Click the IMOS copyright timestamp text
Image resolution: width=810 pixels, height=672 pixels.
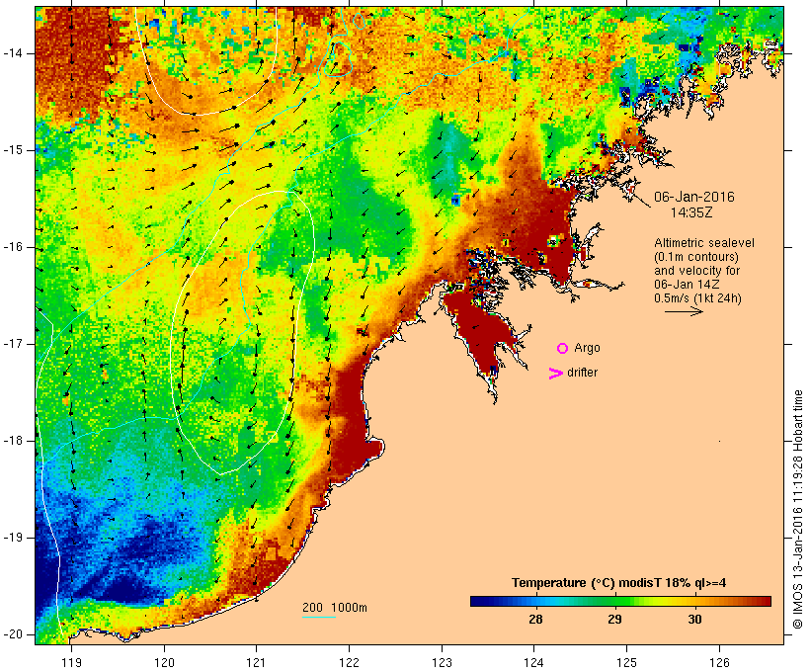click(797, 510)
